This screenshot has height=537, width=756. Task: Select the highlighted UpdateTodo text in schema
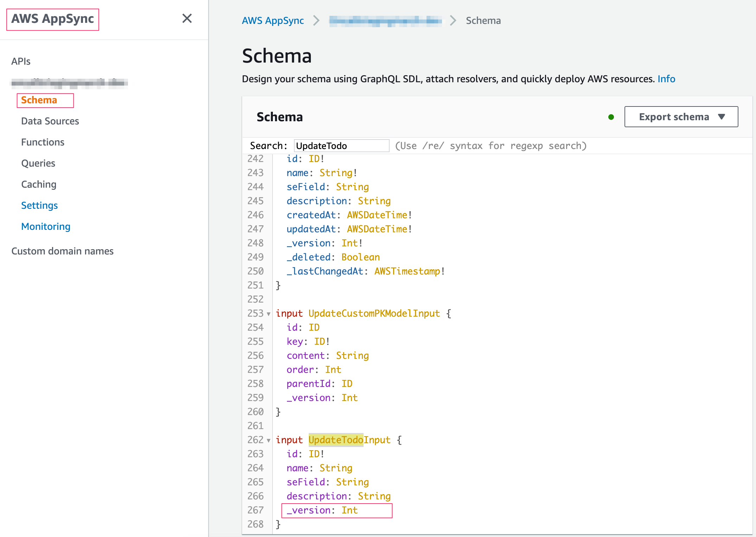[x=335, y=440]
